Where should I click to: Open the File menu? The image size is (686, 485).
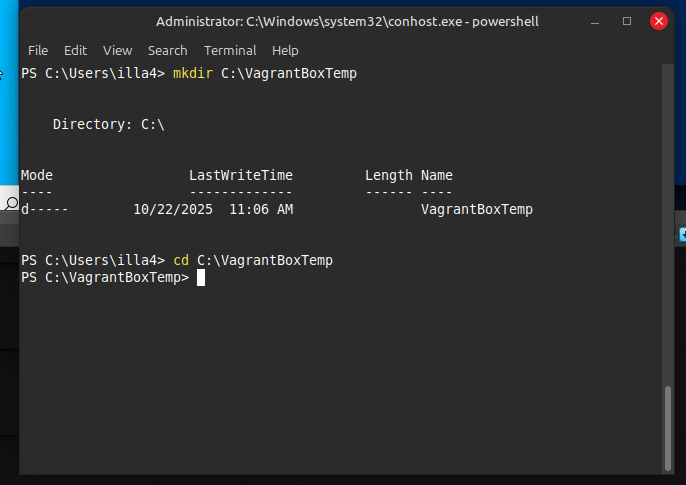click(x=38, y=50)
